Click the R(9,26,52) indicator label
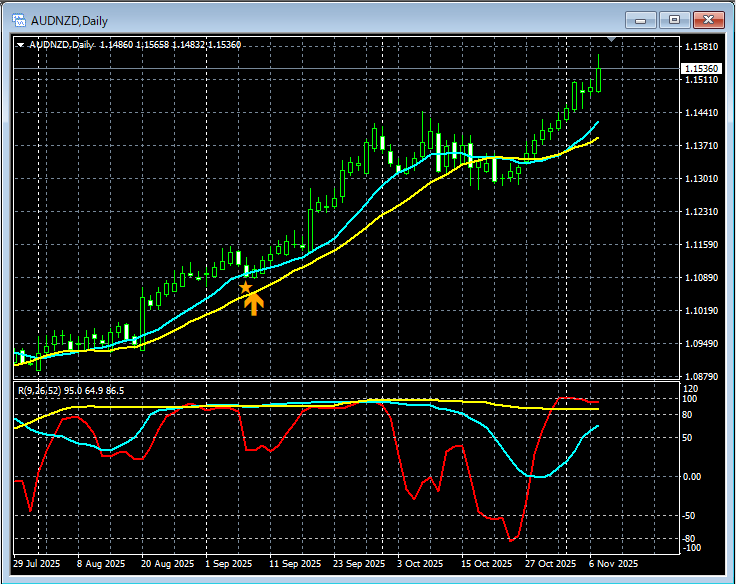737x584 pixels. tap(71, 390)
